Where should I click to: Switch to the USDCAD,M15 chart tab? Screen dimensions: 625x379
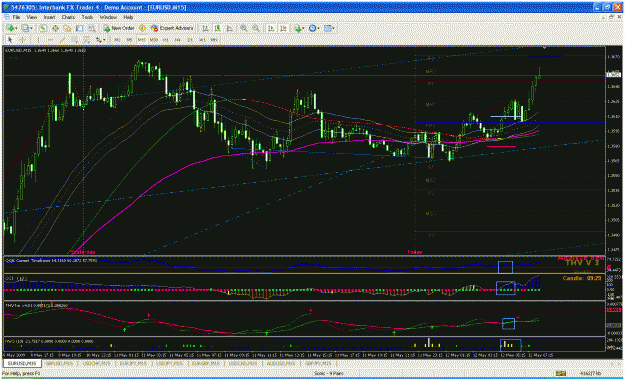(244, 363)
